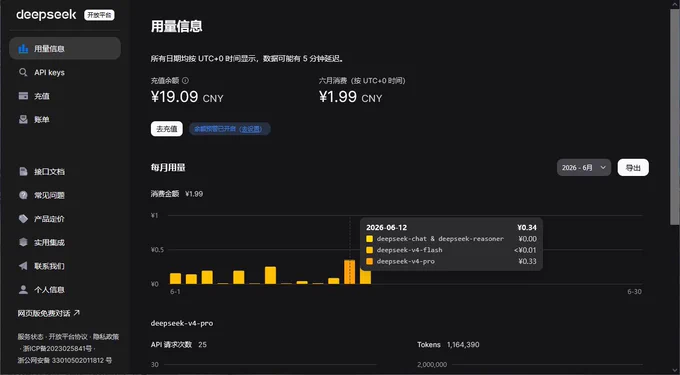Click the 2026-06-12 tooltip date

386,227
